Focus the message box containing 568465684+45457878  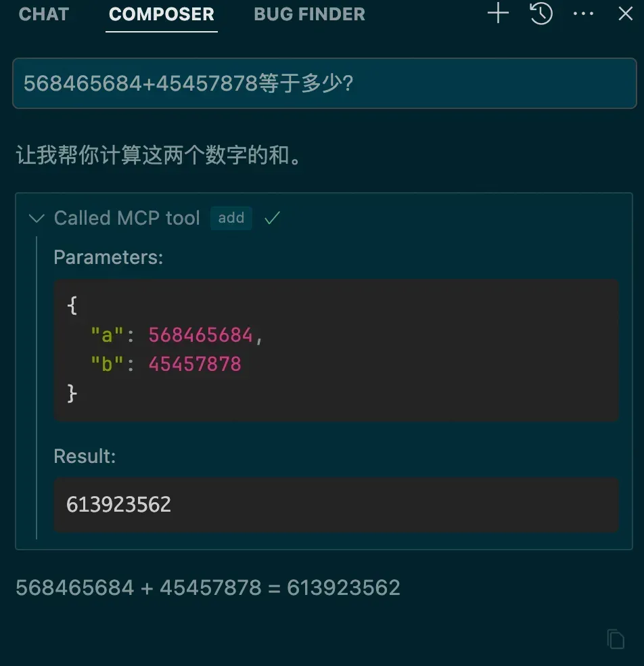pos(324,83)
